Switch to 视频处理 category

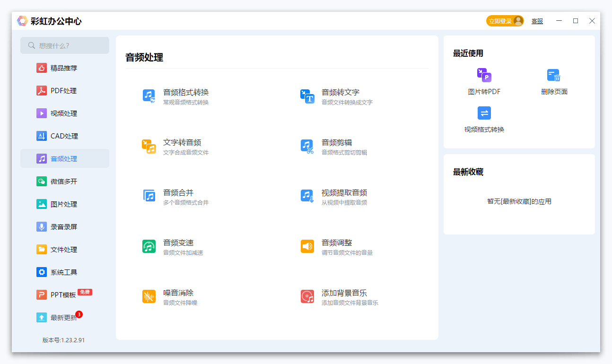[x=65, y=113]
